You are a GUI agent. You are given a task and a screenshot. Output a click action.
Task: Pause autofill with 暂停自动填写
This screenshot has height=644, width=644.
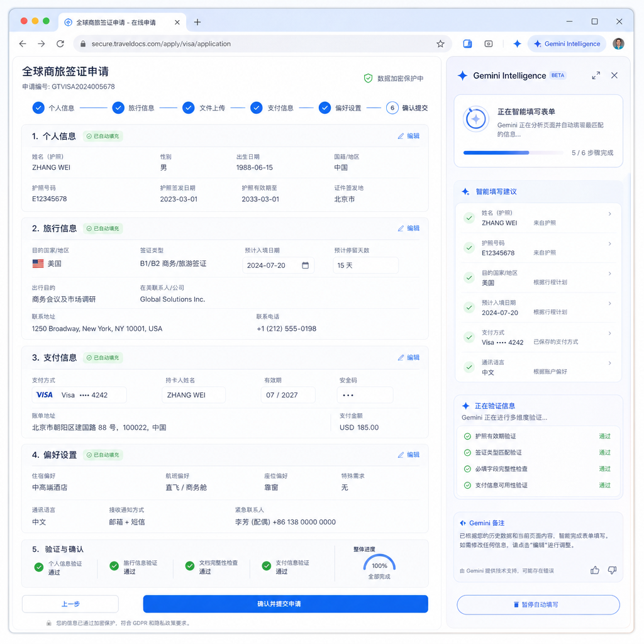point(538,604)
